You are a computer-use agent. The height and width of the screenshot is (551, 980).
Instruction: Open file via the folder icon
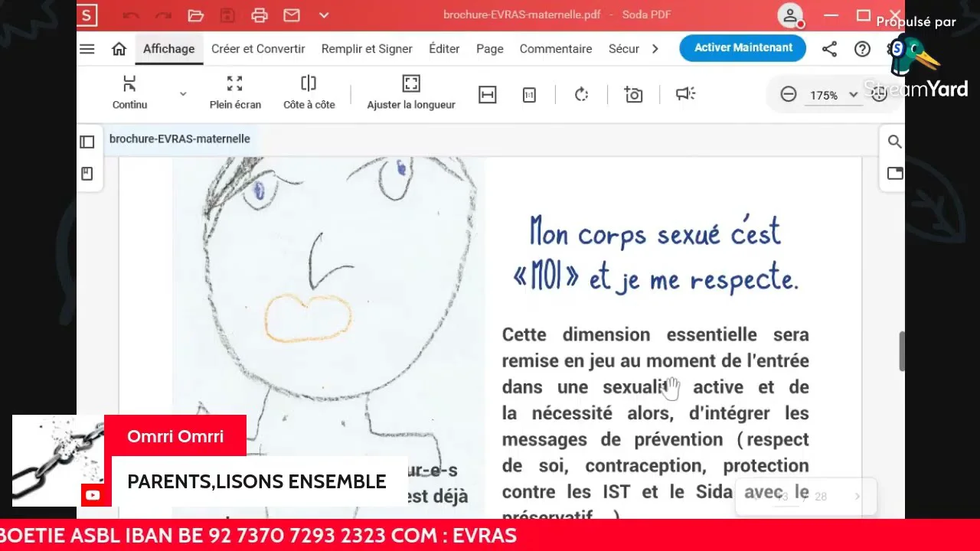pos(195,15)
